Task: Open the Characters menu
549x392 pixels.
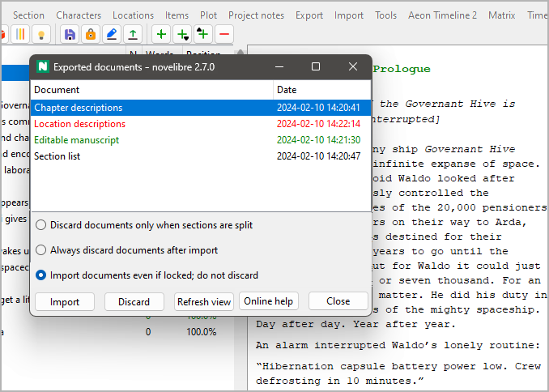Action: click(79, 15)
